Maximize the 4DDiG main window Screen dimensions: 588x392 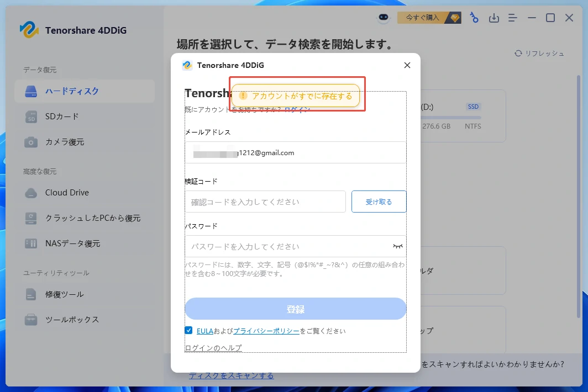click(x=550, y=18)
